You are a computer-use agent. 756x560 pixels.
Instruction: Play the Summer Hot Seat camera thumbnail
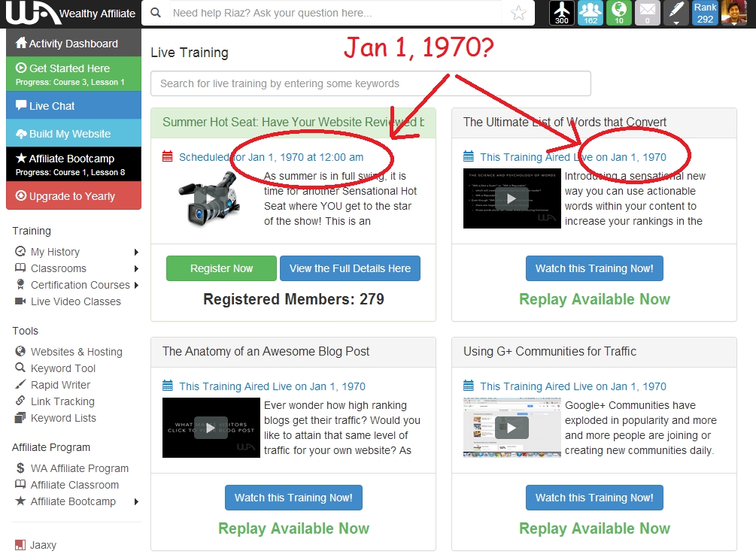(210, 198)
